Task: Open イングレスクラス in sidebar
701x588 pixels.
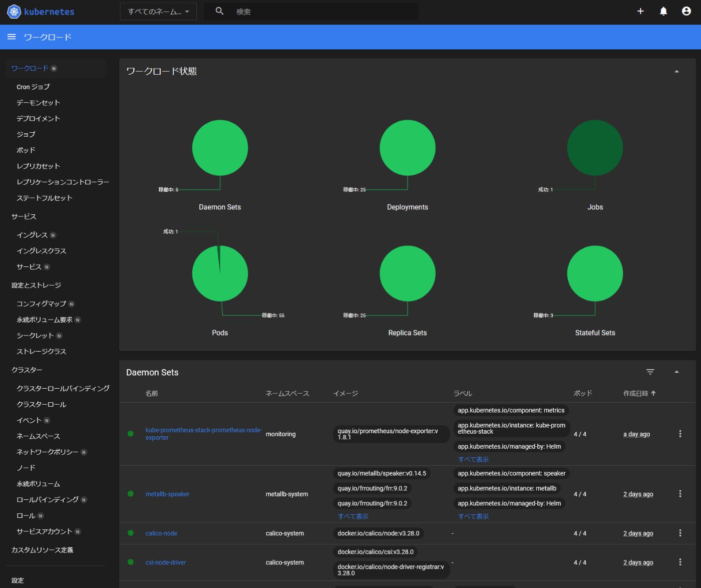Action: [x=41, y=251]
